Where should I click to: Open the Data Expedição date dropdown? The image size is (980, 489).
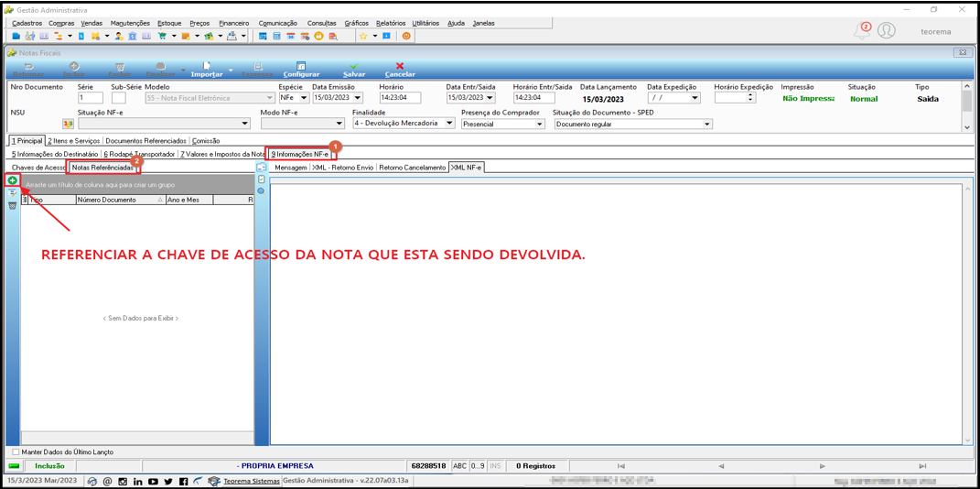point(695,98)
